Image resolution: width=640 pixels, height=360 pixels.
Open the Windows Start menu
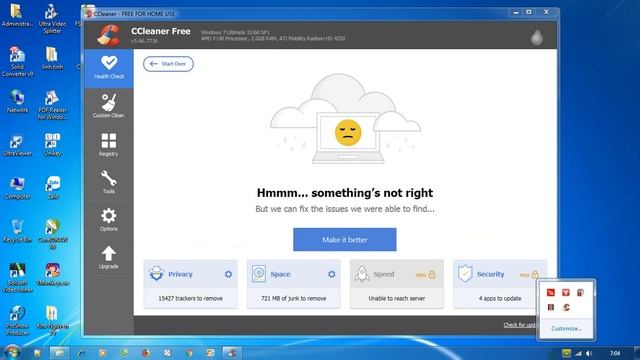click(11, 352)
